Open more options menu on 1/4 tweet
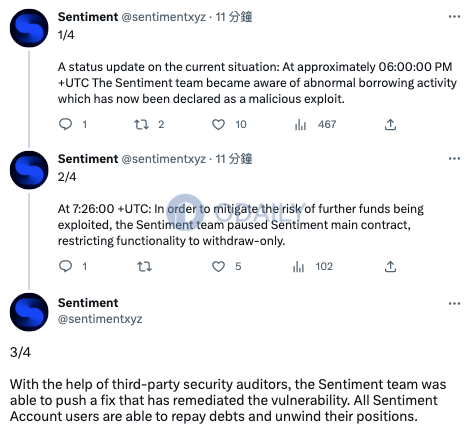The height and width of the screenshot is (426, 473). click(x=454, y=17)
